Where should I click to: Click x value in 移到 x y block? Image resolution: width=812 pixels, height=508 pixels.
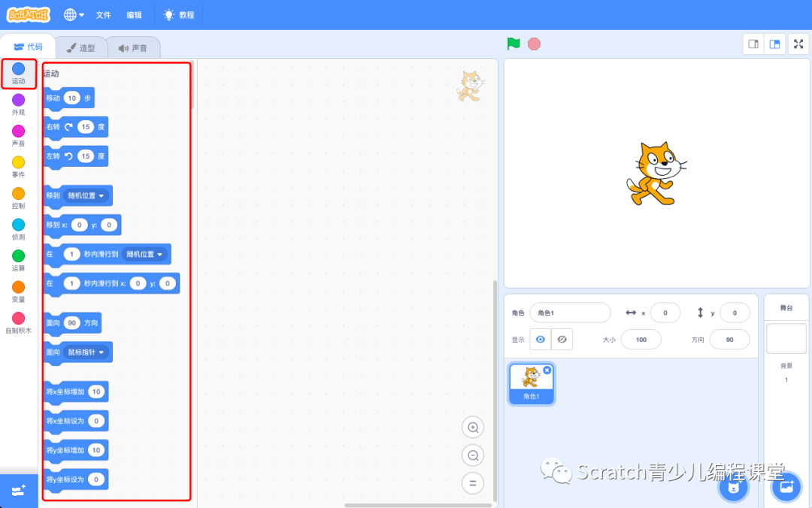[79, 225]
